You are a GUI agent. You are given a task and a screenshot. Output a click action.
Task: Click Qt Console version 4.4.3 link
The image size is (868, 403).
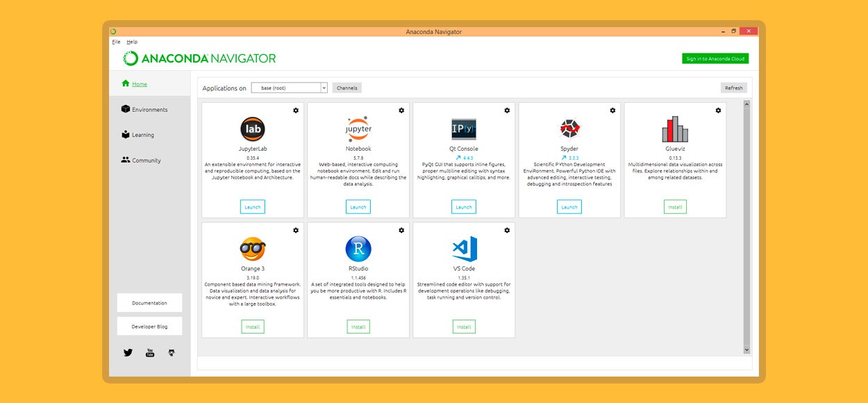point(468,158)
